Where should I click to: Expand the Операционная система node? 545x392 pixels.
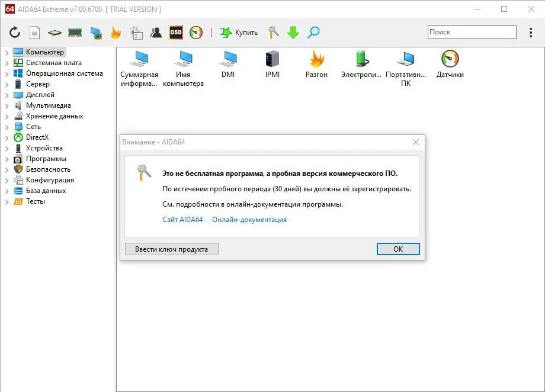7,74
